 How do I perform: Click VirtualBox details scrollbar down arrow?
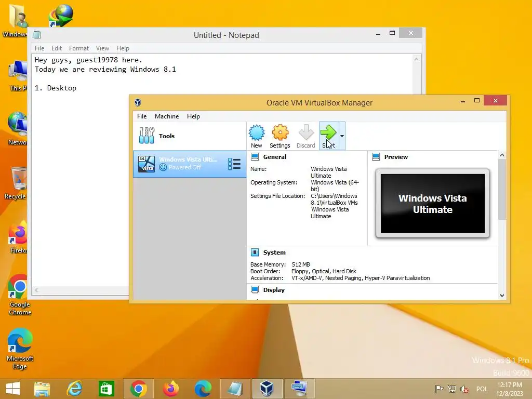tap(502, 296)
